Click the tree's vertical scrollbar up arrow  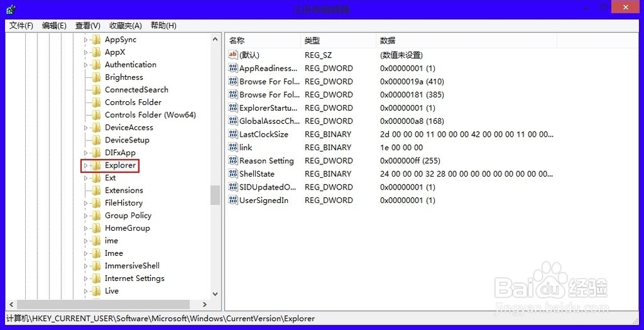pos(215,39)
